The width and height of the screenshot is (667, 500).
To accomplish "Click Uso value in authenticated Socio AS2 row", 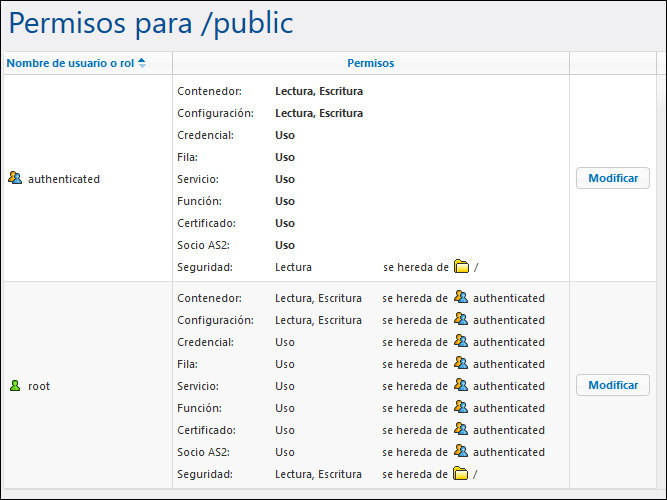I will (285, 245).
